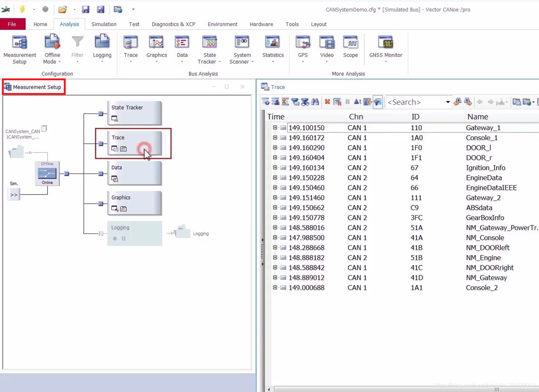This screenshot has width=539, height=392.
Task: Toggle the connector square before Data block
Action: [101, 174]
